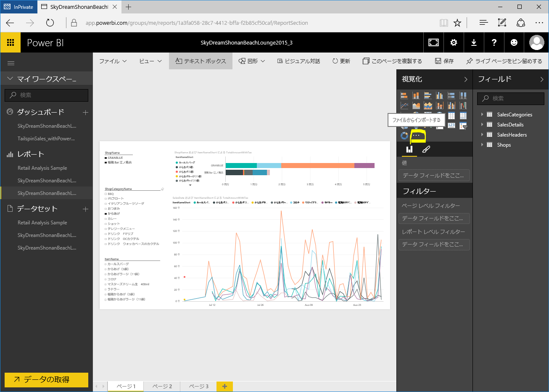Open the Fields well bar-chart tab
The image size is (549, 392).
pyautogui.click(x=409, y=149)
